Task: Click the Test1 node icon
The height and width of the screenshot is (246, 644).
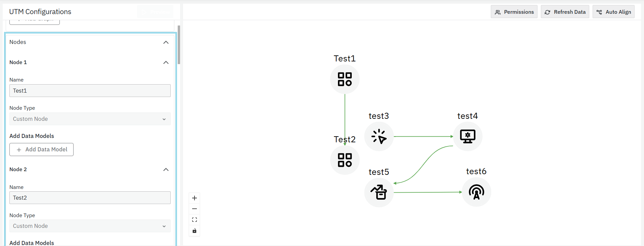Action: click(345, 79)
